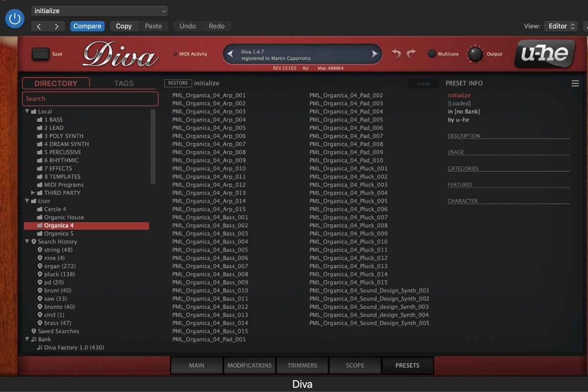Click the Paste button
This screenshot has height=392, width=588.
click(x=153, y=26)
